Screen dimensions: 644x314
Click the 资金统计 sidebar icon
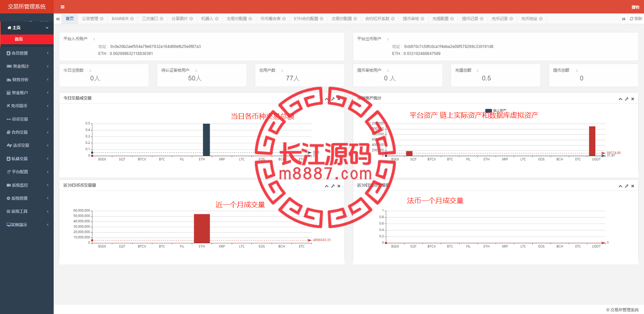[9, 66]
